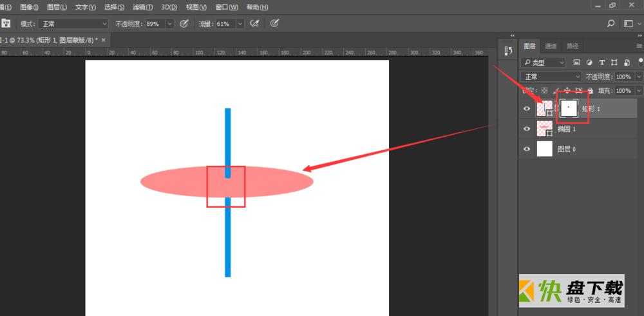Open the layer blend mode 正常 dropdown
This screenshot has width=644, height=316.
click(x=551, y=77)
